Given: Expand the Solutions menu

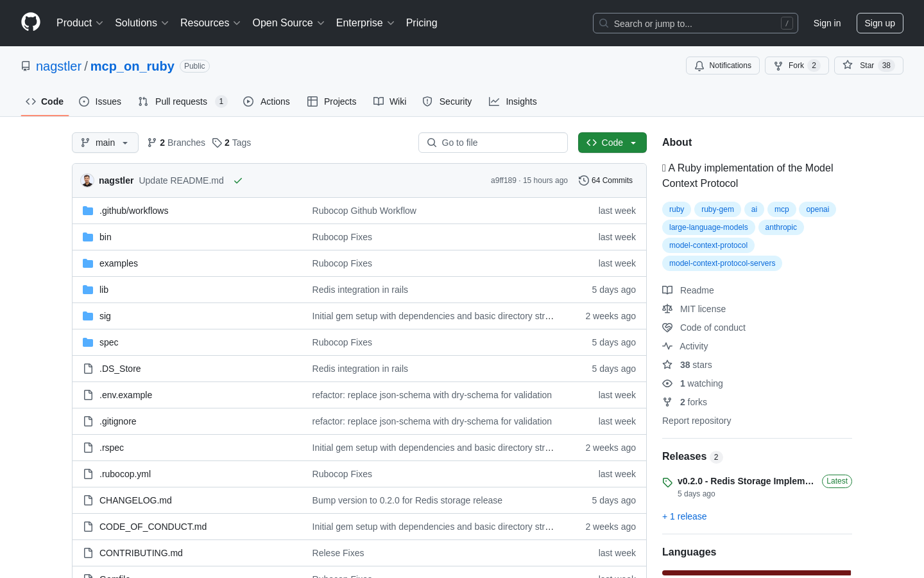Looking at the screenshot, I should tap(142, 22).
